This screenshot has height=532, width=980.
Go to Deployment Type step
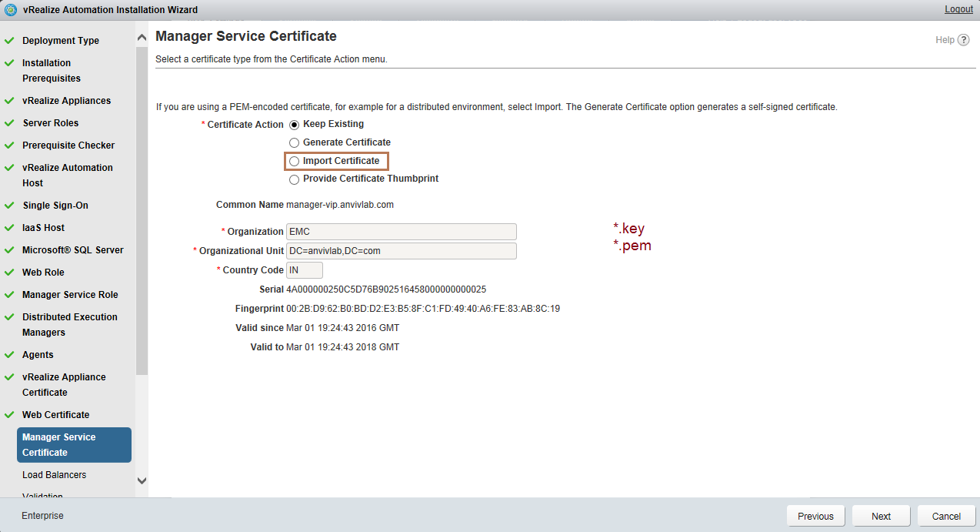61,41
